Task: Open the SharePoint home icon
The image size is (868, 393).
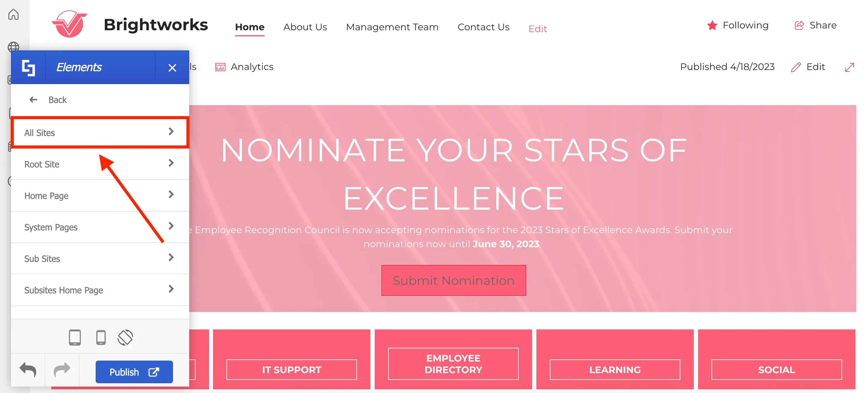Action: 13,14
